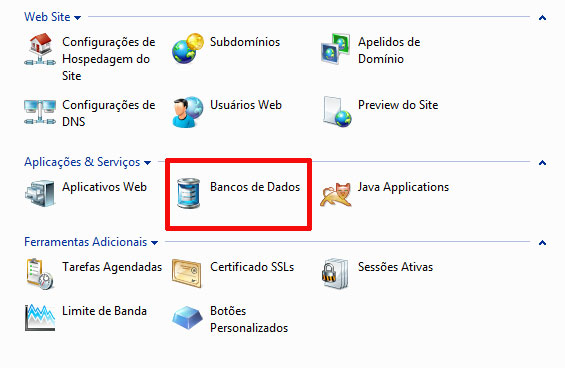The width and height of the screenshot is (565, 368).
Task: Open the Apelidos de Domínio monitors icon
Action: [x=335, y=49]
